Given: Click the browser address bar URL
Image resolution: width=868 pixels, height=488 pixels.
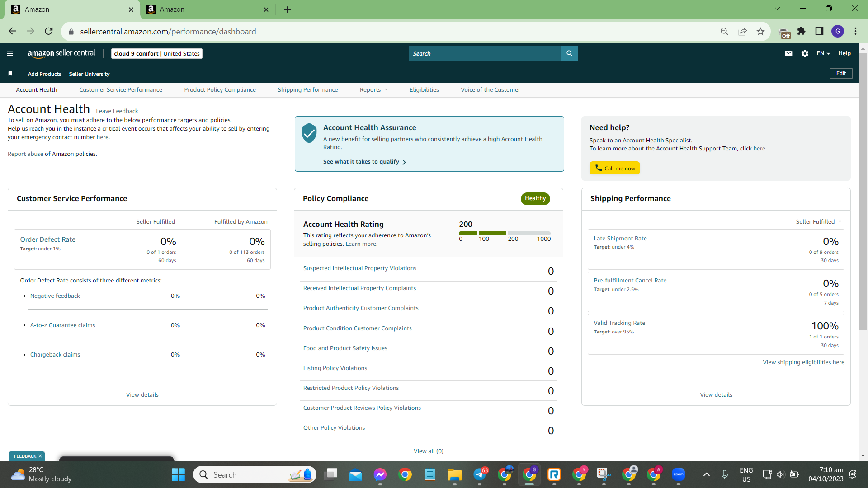Looking at the screenshot, I should [x=168, y=31].
